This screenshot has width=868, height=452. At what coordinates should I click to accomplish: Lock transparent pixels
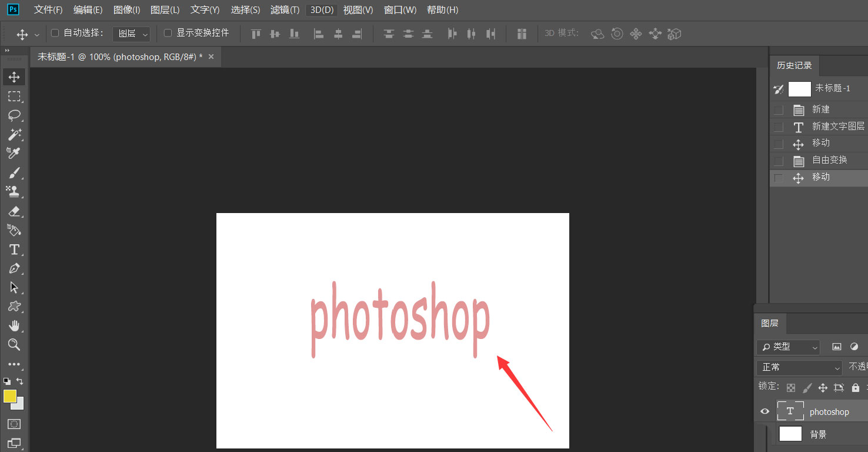(x=791, y=387)
